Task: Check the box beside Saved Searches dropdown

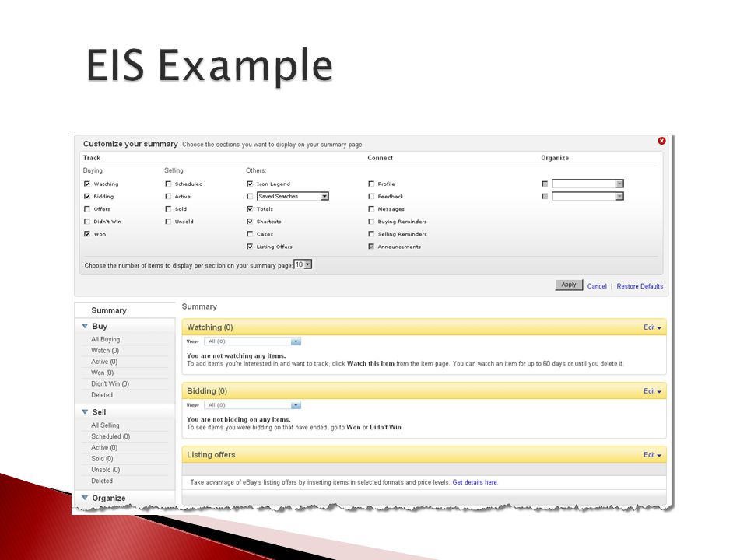Action: point(250,196)
